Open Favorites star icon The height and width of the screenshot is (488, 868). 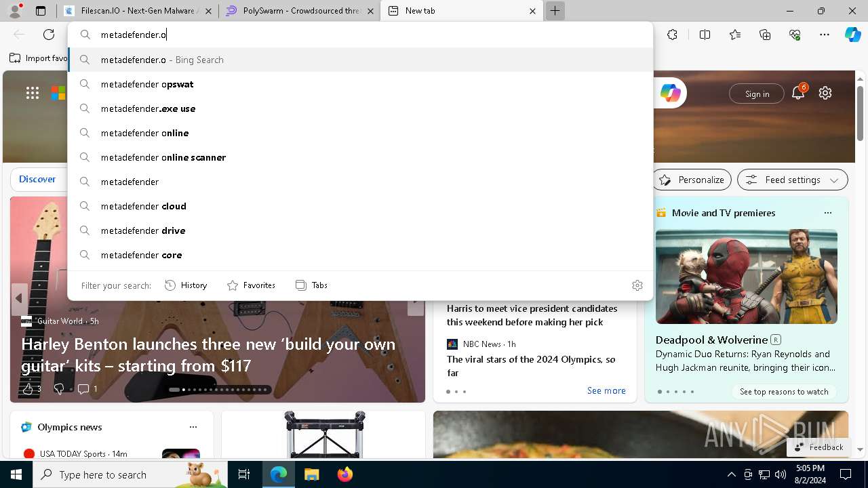click(x=735, y=35)
